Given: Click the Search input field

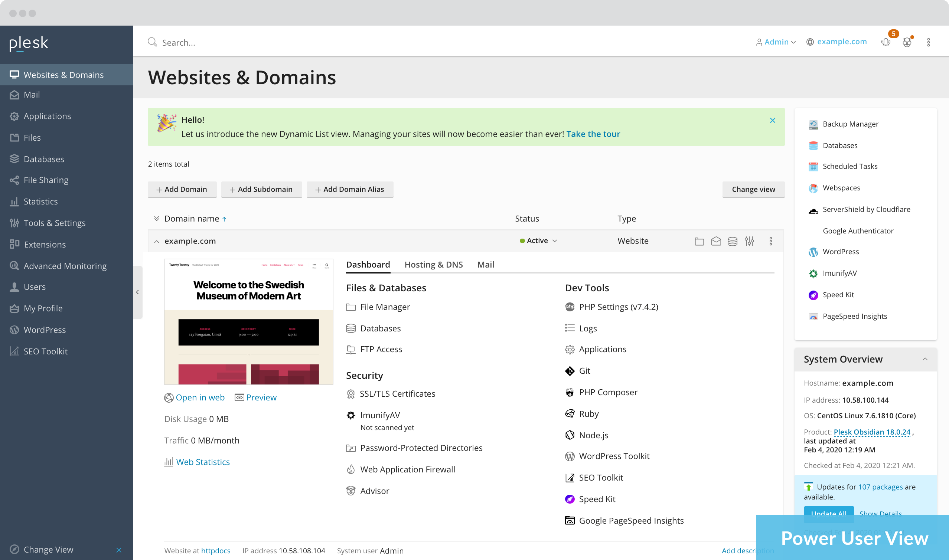Looking at the screenshot, I should [179, 42].
